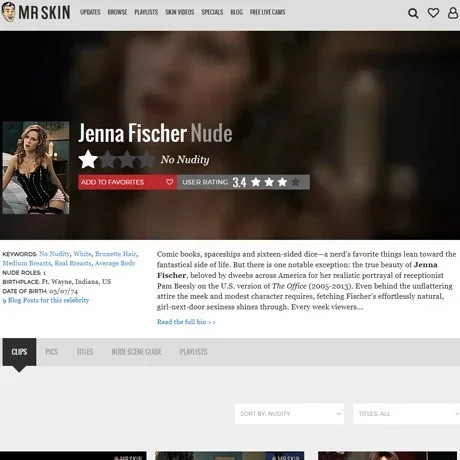Click the birthplace text Ft. Wayne, Indiana, US
This screenshot has width=460, height=460.
point(76,282)
